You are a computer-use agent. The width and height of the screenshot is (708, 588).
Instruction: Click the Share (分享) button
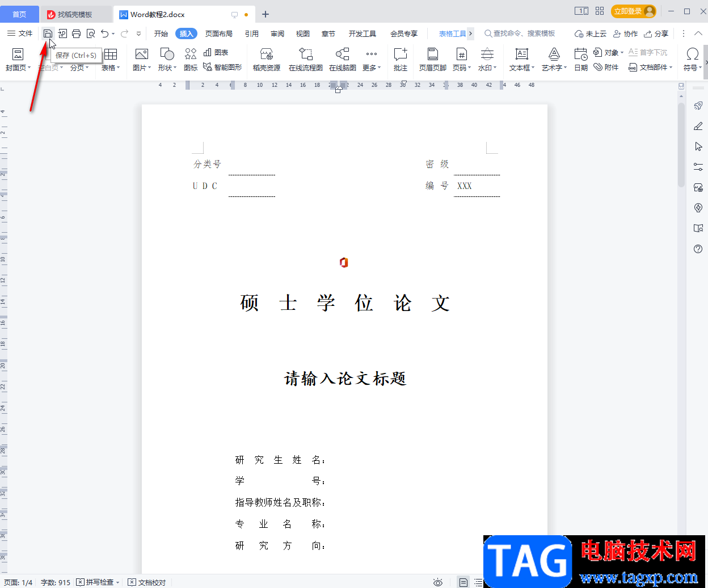point(656,33)
